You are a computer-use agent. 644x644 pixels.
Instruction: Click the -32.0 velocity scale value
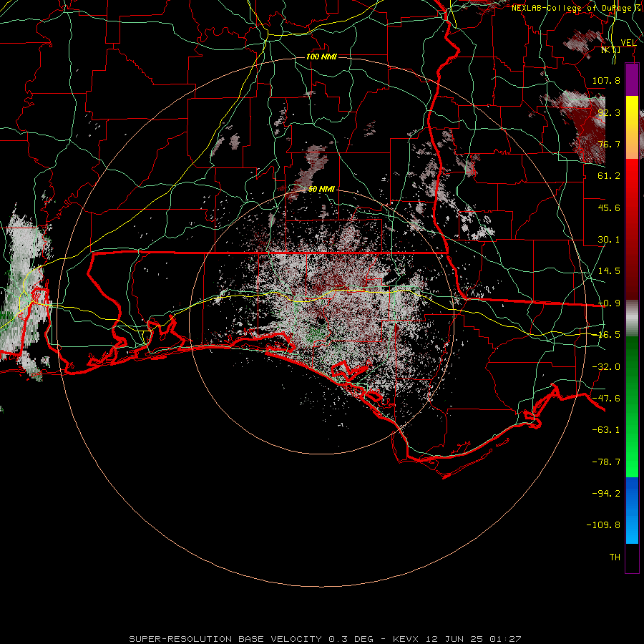tap(606, 367)
